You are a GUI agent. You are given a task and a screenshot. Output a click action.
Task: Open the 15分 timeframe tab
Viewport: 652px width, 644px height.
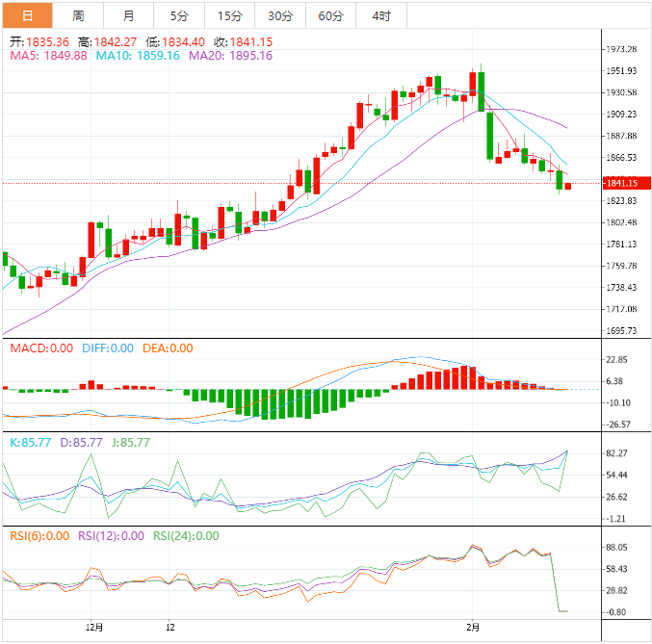(x=229, y=16)
